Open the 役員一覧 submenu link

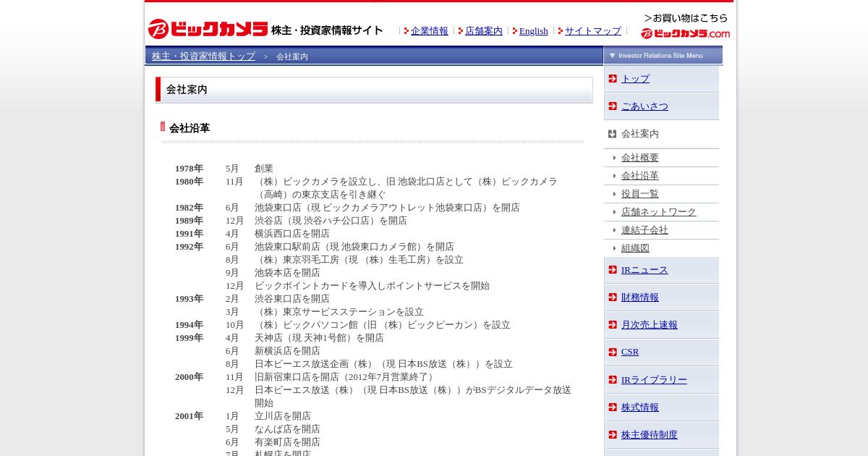click(x=640, y=194)
